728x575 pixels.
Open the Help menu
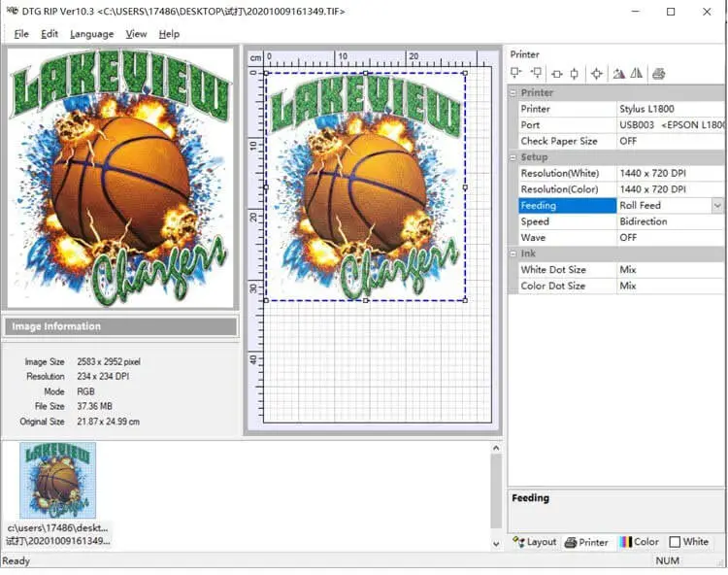tap(169, 34)
